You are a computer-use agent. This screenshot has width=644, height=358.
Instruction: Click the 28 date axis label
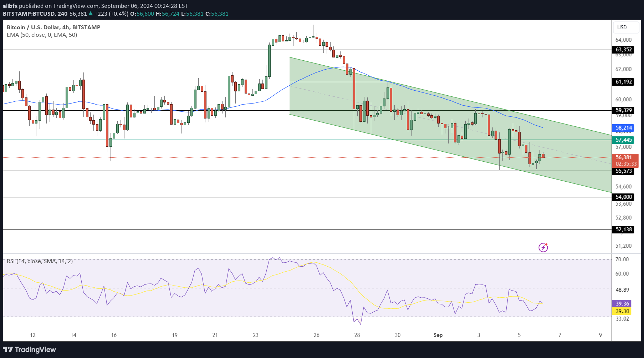coord(357,335)
